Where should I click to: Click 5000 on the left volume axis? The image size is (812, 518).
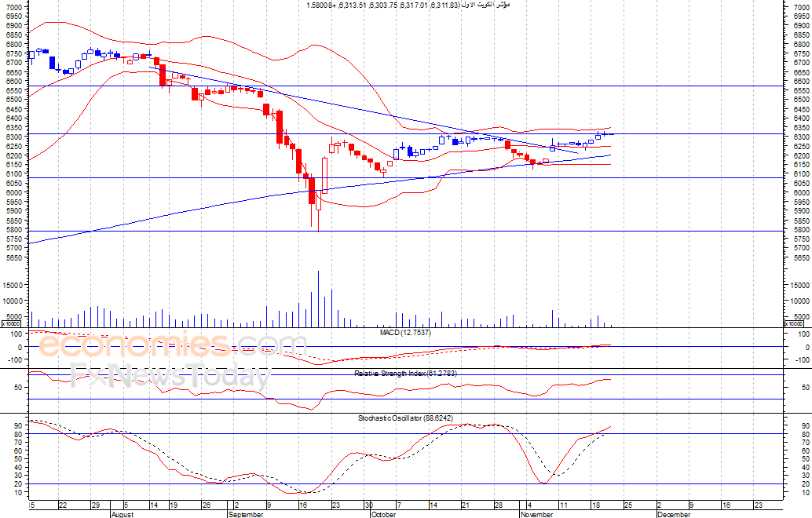[14, 316]
